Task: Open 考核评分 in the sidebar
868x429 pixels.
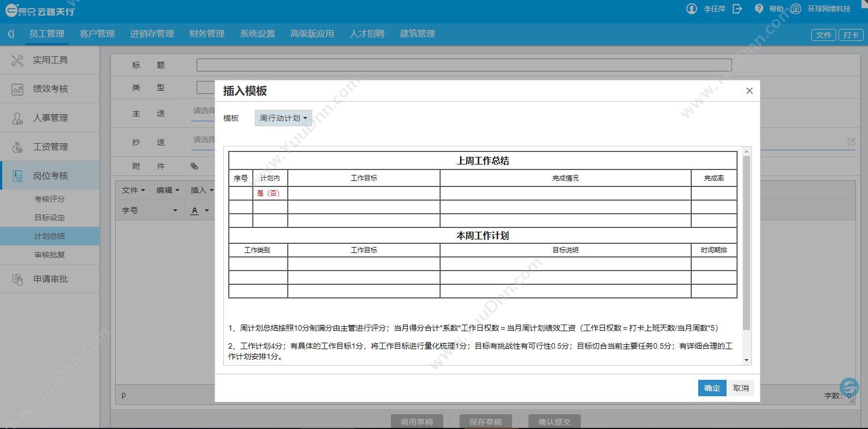Action: 50,199
